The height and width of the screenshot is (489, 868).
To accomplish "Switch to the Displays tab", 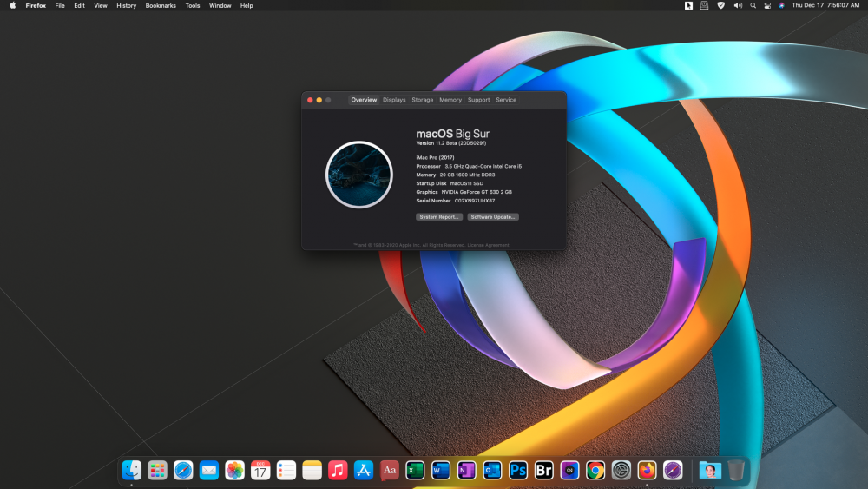I will (394, 100).
